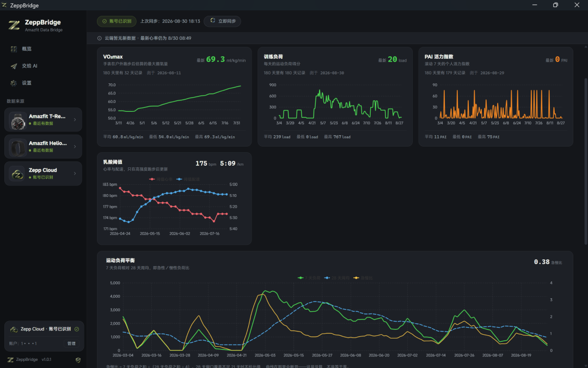Click the orange PAI bar chart

click(501, 103)
